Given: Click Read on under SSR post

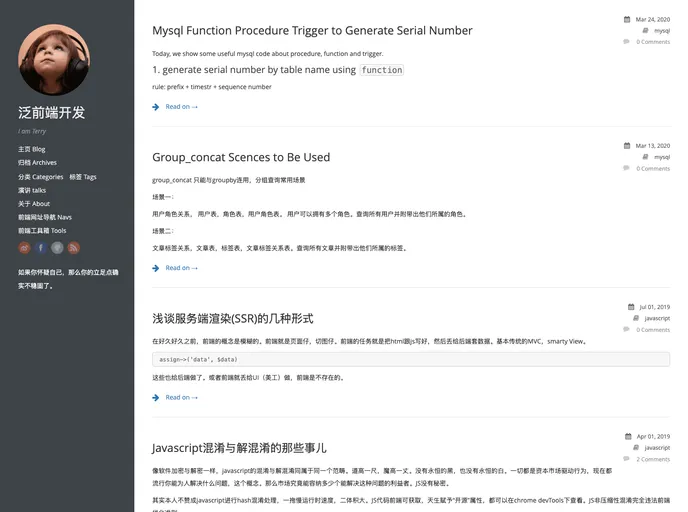Looking at the screenshot, I should [x=181, y=397].
